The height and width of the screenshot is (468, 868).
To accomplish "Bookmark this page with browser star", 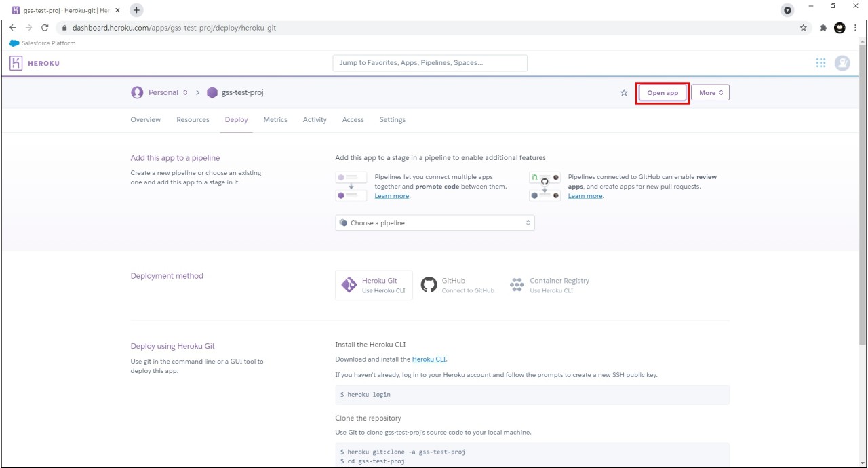I will [x=804, y=28].
